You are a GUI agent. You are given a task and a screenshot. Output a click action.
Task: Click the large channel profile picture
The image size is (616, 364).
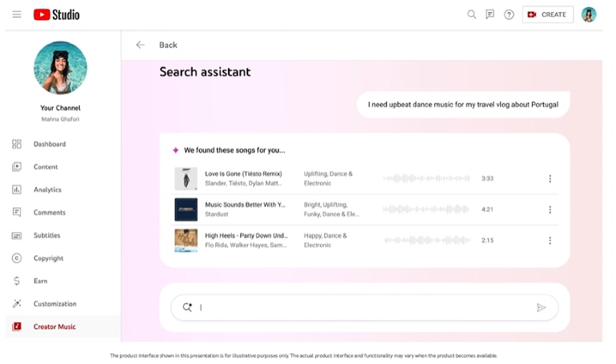pos(61,67)
